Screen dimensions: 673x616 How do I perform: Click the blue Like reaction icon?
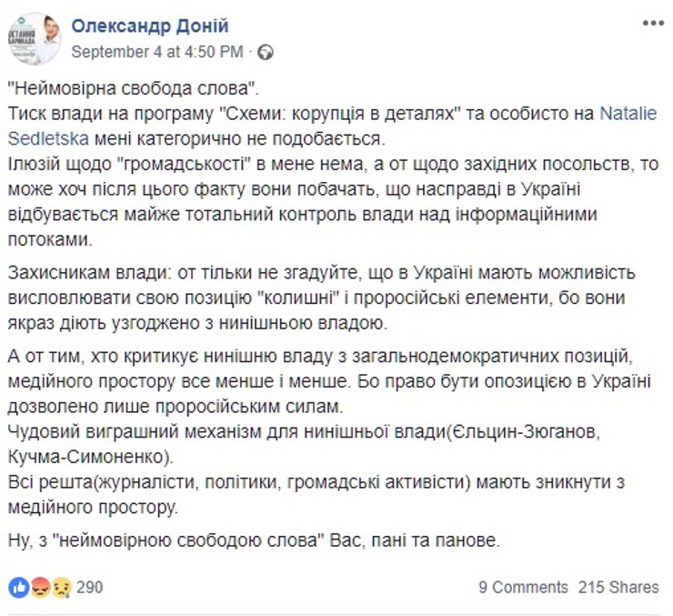coord(18,587)
